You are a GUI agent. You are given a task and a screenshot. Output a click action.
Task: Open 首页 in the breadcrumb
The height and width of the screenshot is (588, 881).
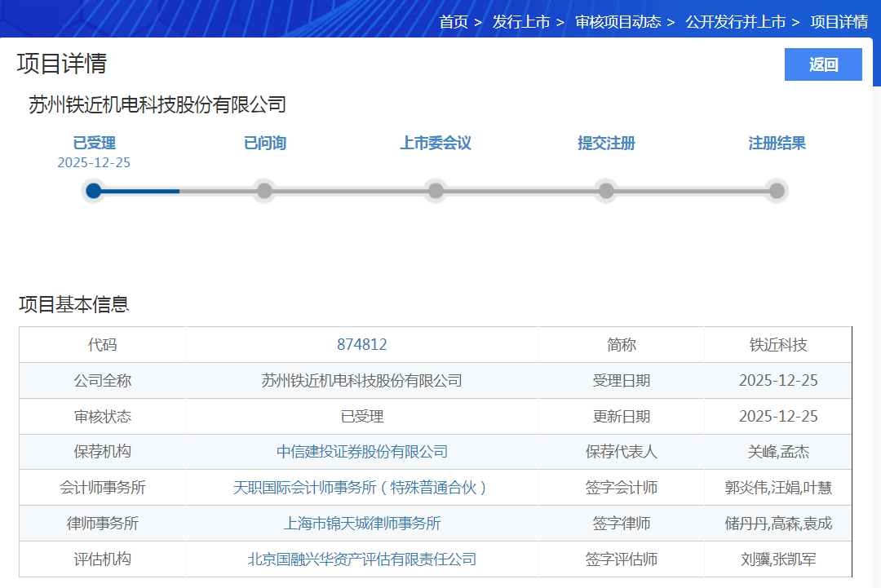454,22
